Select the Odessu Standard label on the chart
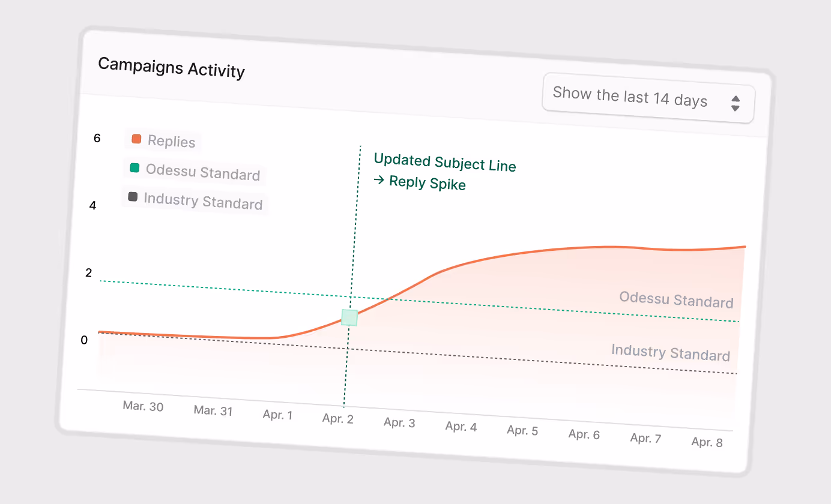This screenshot has height=504, width=831. (676, 300)
